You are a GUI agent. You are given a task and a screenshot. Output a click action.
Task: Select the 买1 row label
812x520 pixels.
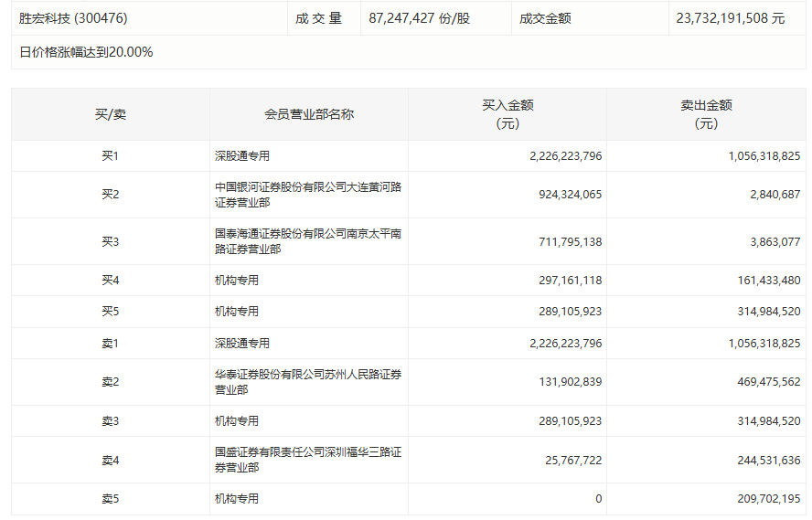click(x=111, y=155)
